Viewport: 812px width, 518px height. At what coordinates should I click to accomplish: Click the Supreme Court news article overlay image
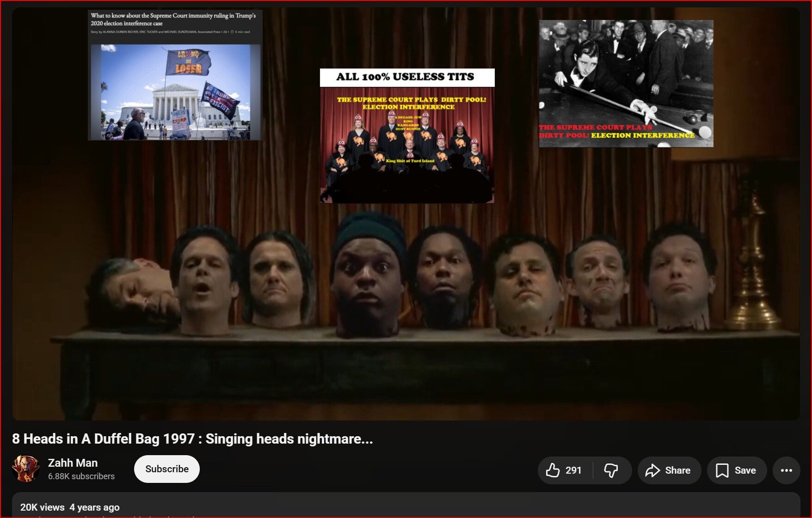tap(175, 75)
